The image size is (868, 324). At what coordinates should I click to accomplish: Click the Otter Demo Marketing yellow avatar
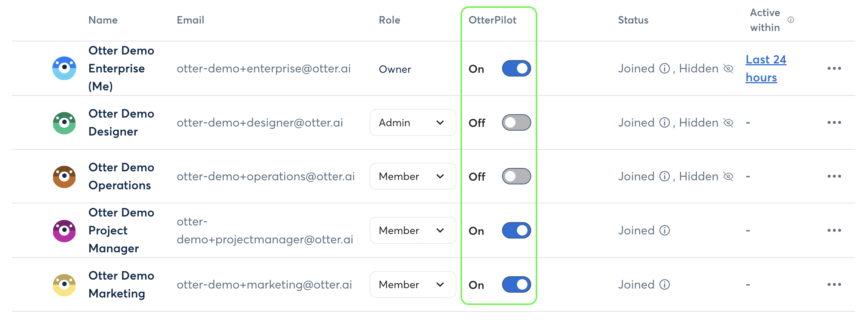click(x=64, y=284)
